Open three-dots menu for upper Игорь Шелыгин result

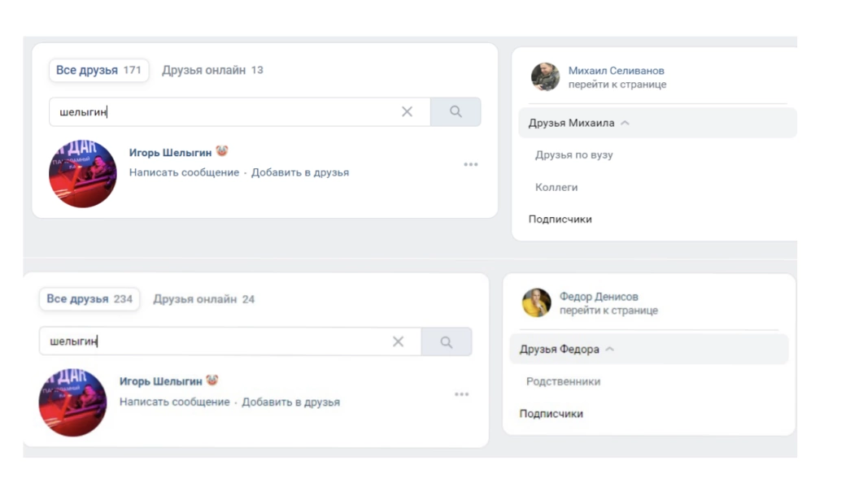click(471, 165)
